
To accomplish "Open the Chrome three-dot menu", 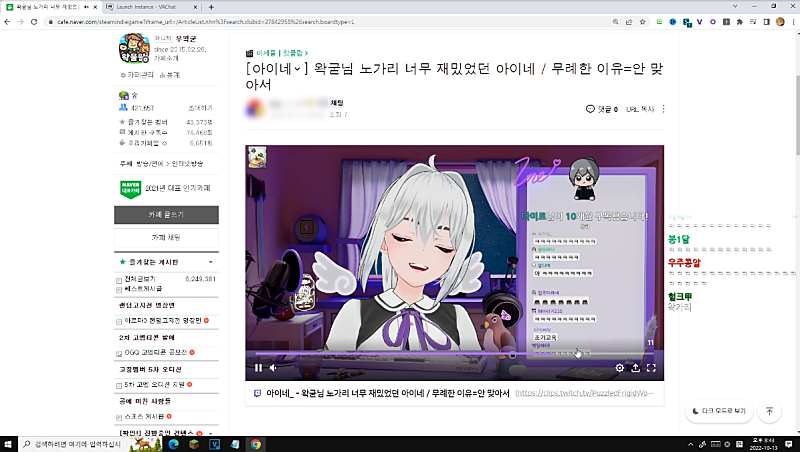I will [x=793, y=22].
